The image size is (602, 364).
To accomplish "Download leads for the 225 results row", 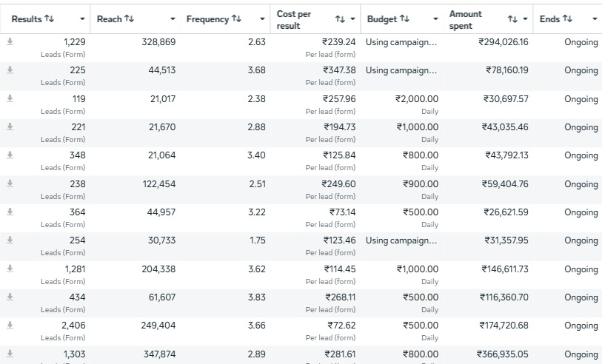I will 10,70.
